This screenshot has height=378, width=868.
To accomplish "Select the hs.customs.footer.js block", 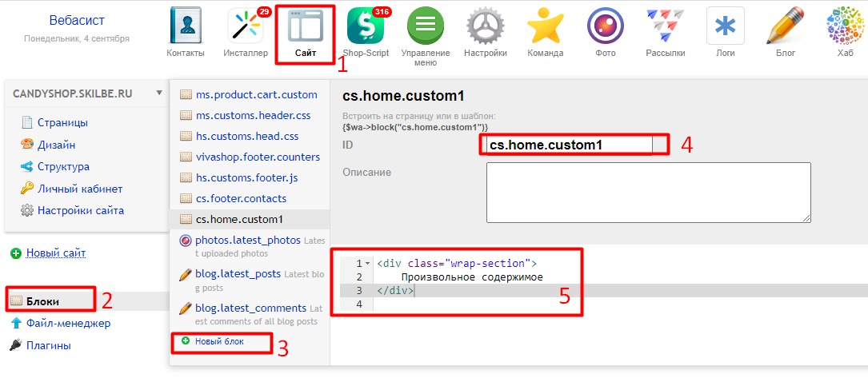I will (x=246, y=177).
